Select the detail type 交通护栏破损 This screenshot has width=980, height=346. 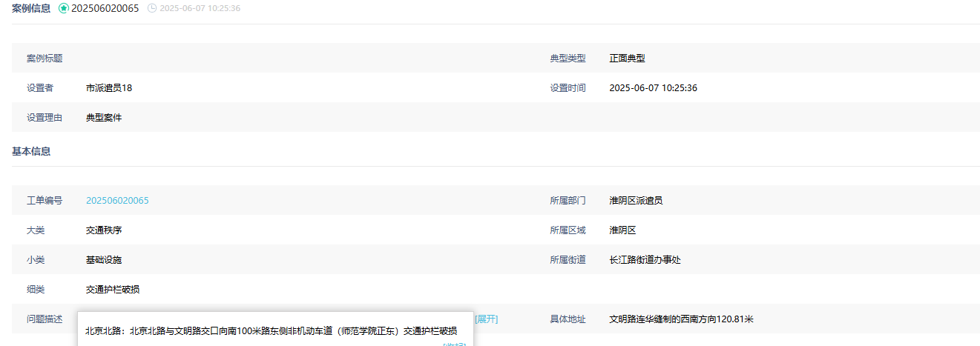click(113, 290)
